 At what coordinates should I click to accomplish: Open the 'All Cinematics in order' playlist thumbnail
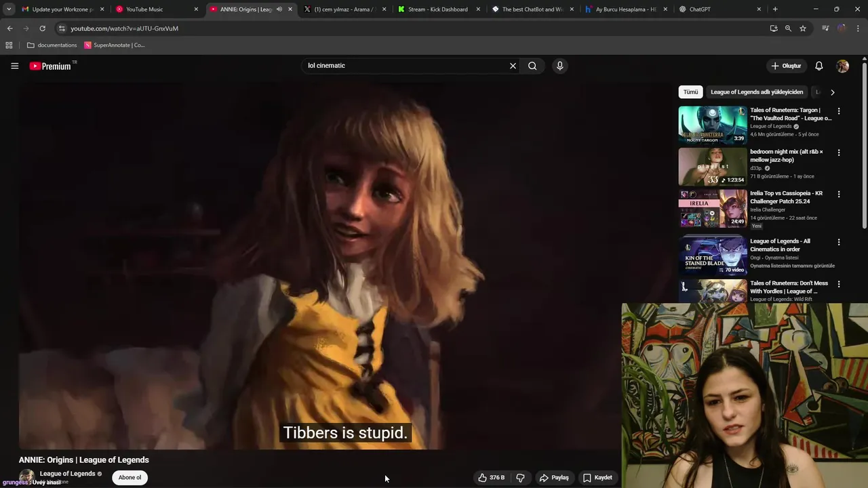pos(712,256)
